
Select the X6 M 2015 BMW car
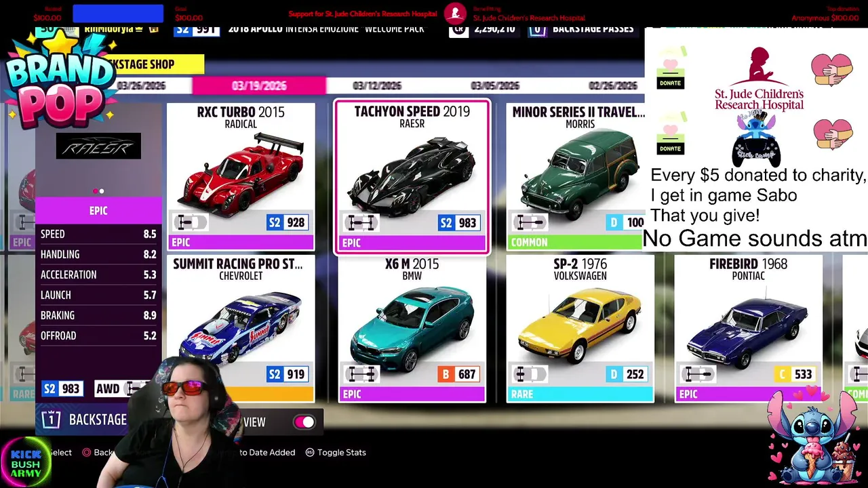[412, 329]
